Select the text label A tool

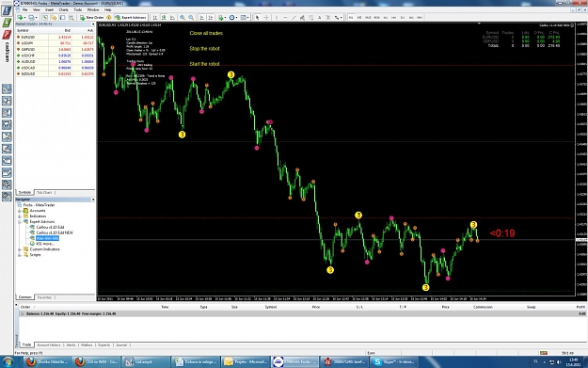tap(320, 17)
